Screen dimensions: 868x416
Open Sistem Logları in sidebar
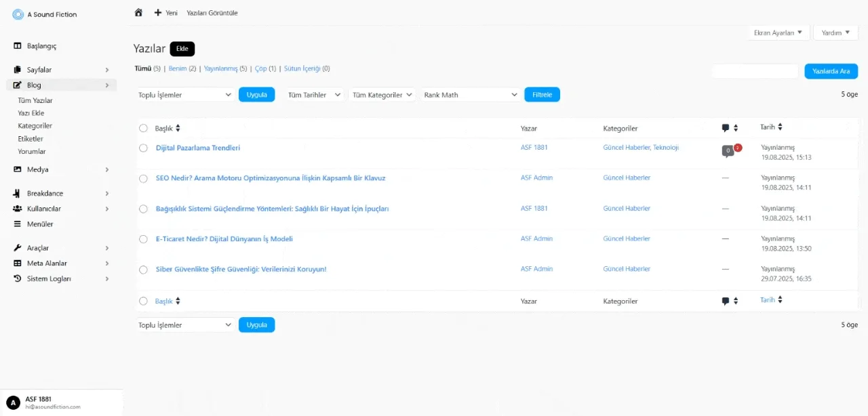[x=48, y=278]
